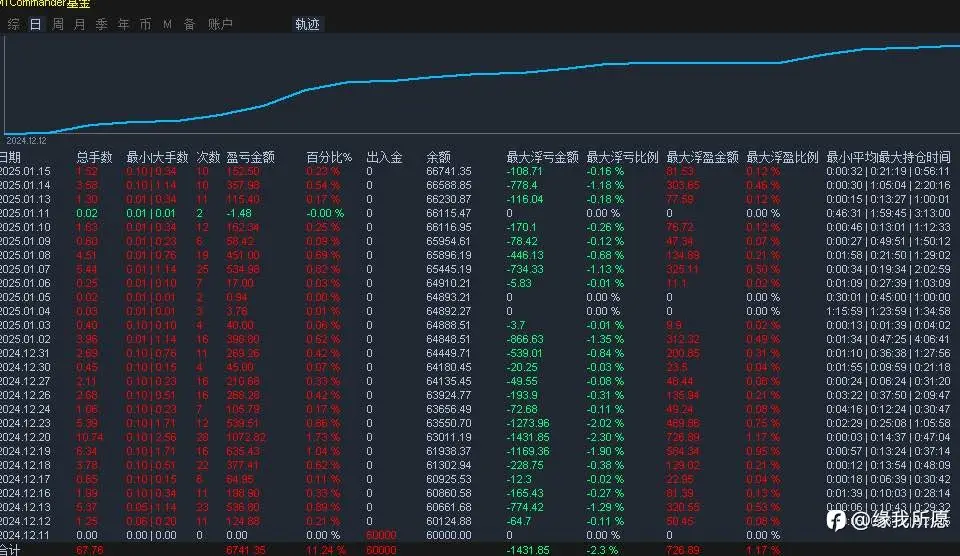Screen dimensions: 960x556
Task: Click the 最大浮盈金额 column header
Action: coord(702,157)
